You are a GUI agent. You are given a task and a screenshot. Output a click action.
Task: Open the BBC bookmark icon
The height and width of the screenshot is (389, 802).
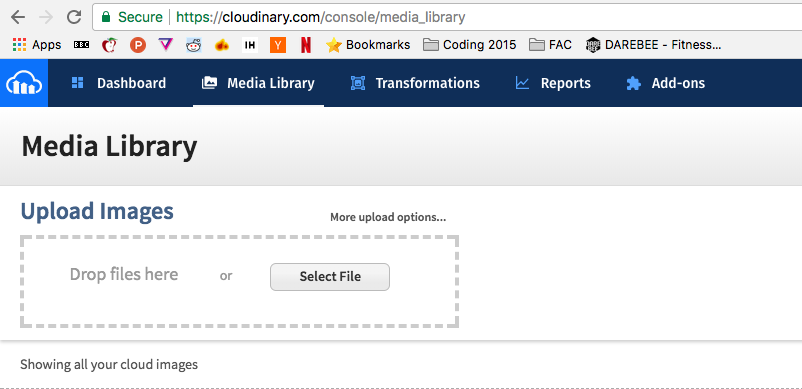[x=81, y=45]
